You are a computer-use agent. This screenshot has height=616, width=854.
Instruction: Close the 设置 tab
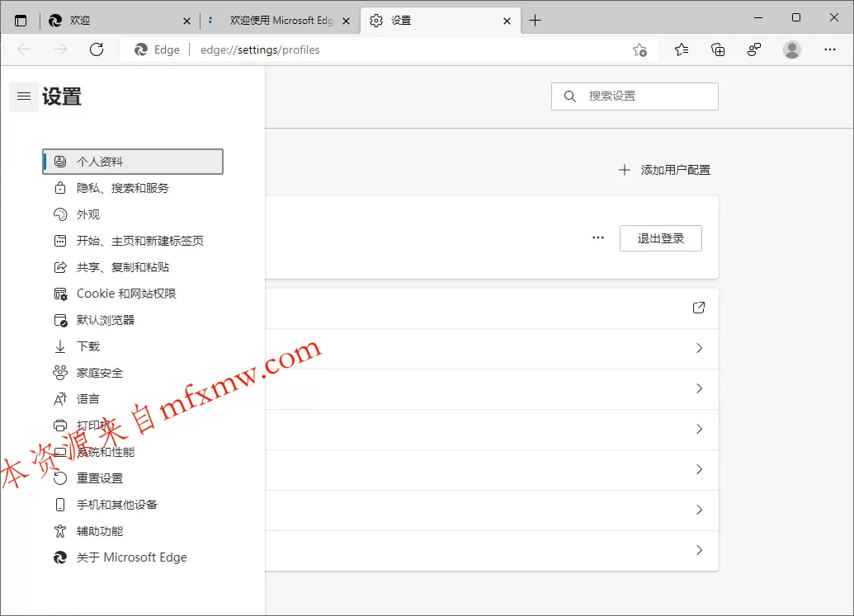[507, 21]
